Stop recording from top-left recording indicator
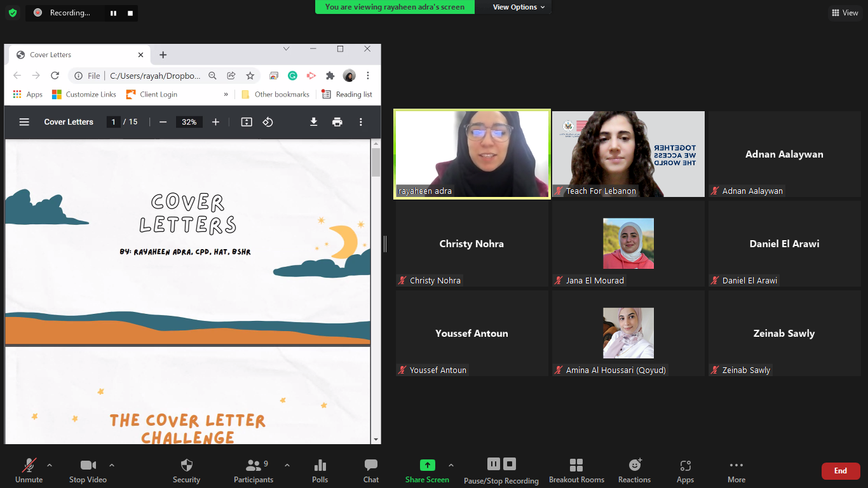This screenshot has width=868, height=488. [x=130, y=13]
